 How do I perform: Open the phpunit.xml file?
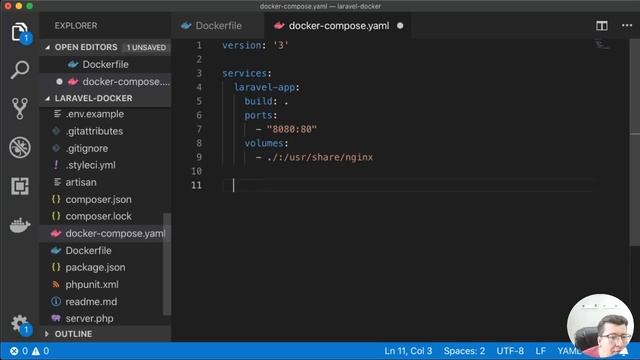pyautogui.click(x=92, y=284)
